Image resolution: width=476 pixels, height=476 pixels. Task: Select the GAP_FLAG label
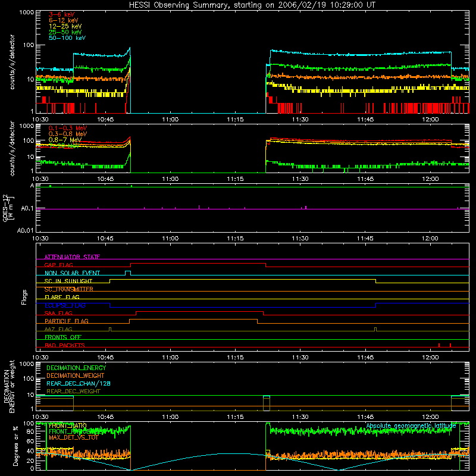58,265
